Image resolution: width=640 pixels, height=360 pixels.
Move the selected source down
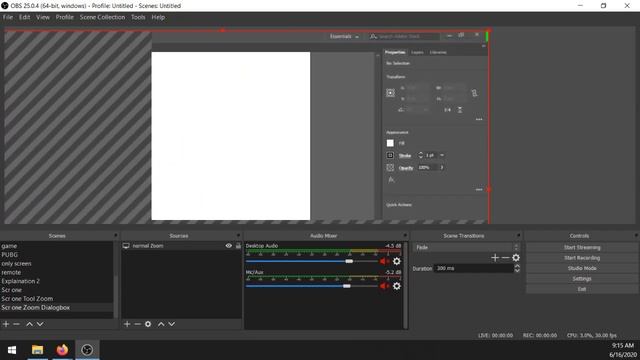pos(172,324)
